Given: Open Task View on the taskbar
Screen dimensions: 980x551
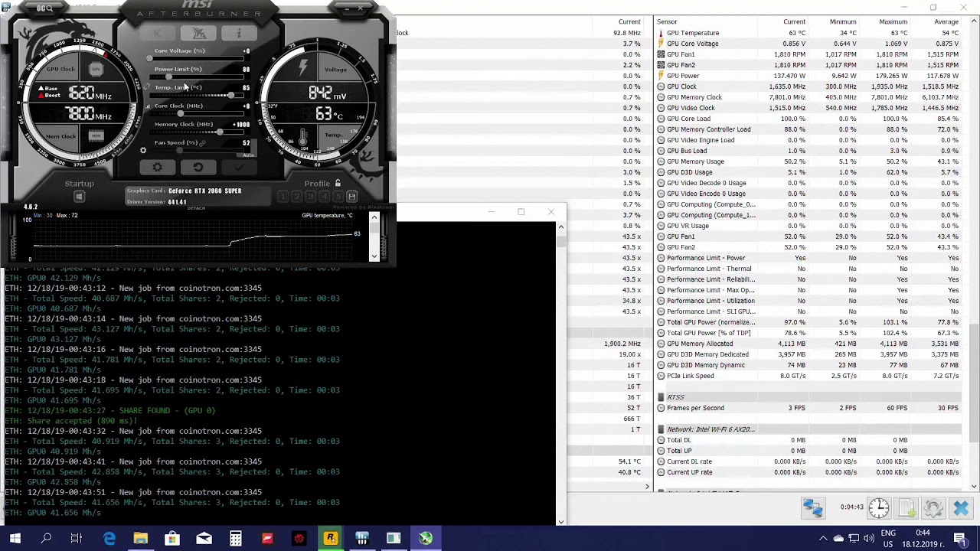Looking at the screenshot, I should pos(77,538).
